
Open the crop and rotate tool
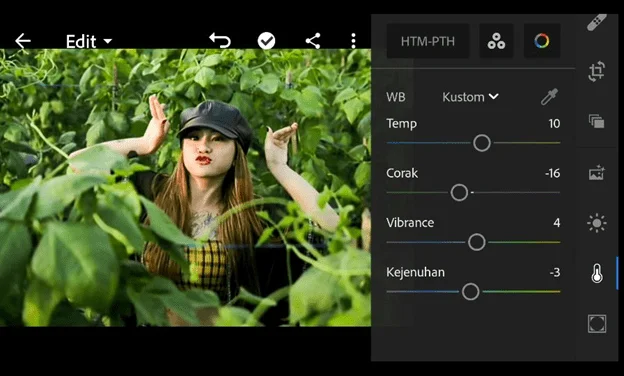[x=597, y=72]
